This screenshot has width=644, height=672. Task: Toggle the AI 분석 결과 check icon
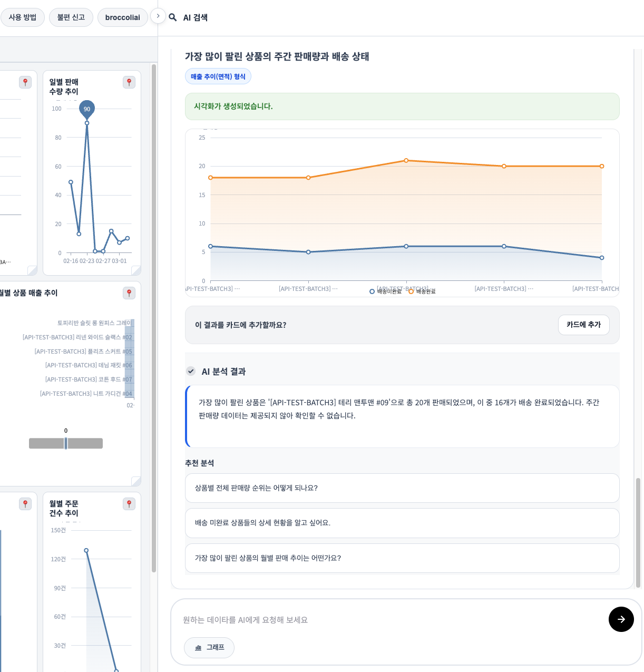(x=191, y=371)
